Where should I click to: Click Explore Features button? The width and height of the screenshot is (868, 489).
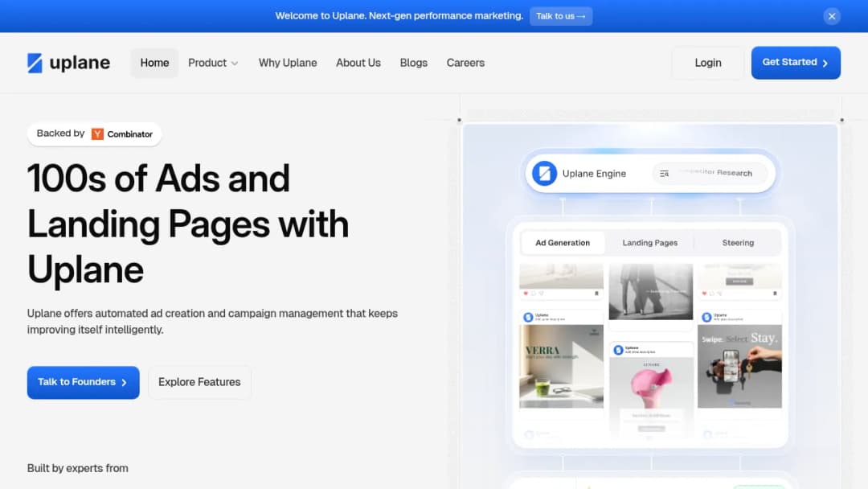coord(199,382)
